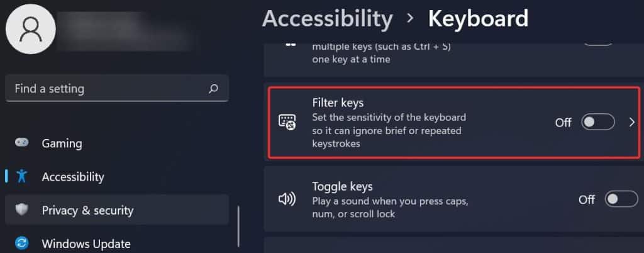This screenshot has height=253, width=644.
Task: Click the user profile avatar icon
Action: tap(31, 28)
